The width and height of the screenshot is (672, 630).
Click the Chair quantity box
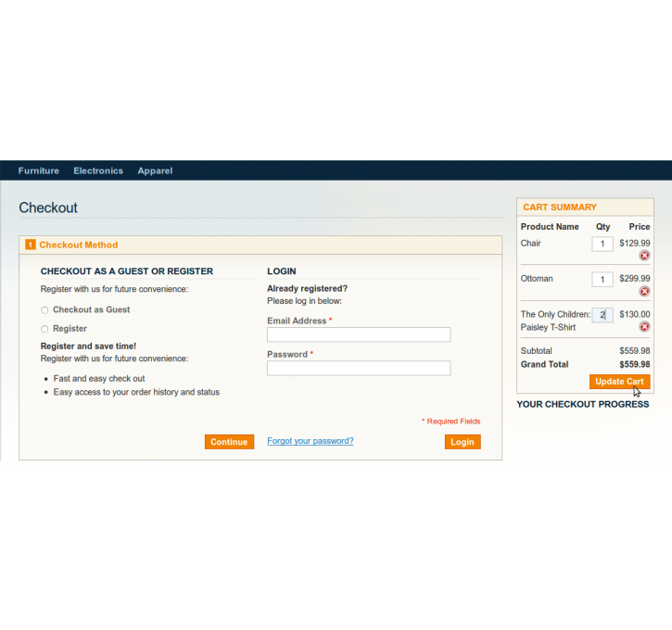[x=602, y=244]
